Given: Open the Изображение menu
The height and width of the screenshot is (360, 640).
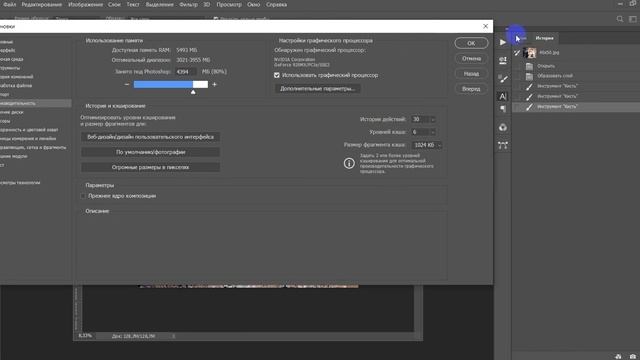Looking at the screenshot, I should (x=85, y=4).
